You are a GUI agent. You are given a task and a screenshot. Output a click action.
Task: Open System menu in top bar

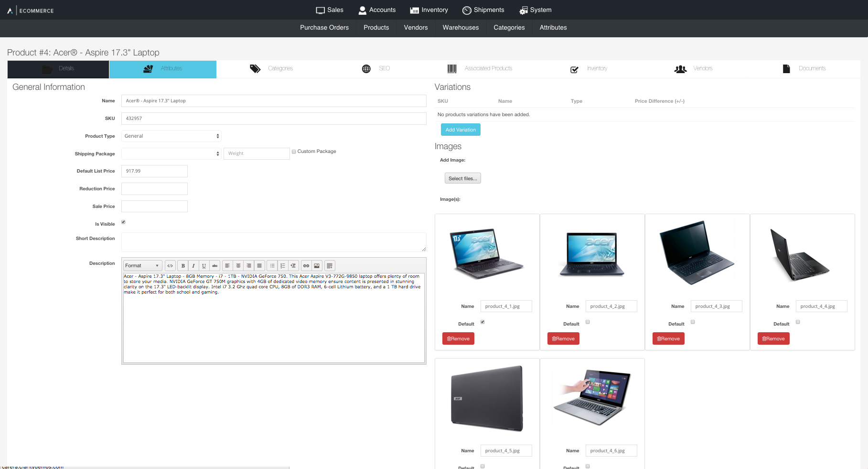pyautogui.click(x=536, y=10)
